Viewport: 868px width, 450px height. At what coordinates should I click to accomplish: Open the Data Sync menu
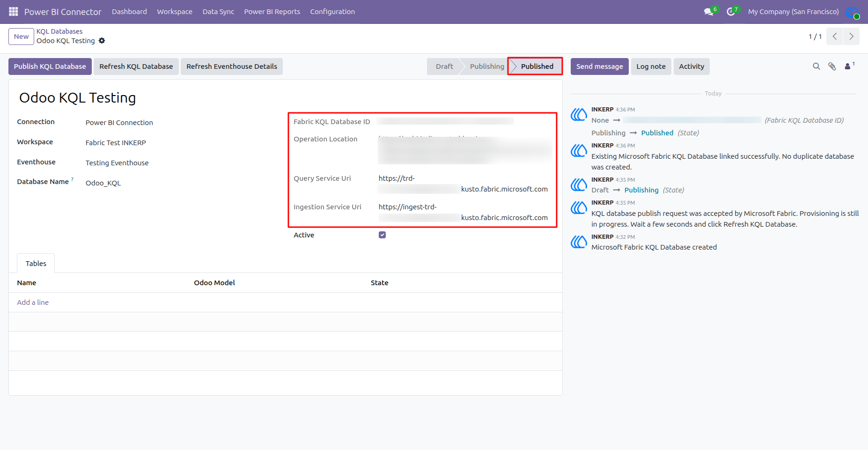point(218,12)
